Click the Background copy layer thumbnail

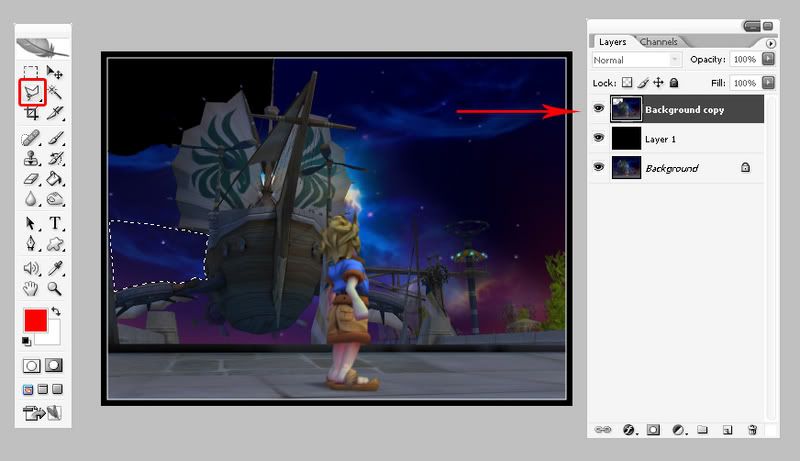[x=626, y=109]
